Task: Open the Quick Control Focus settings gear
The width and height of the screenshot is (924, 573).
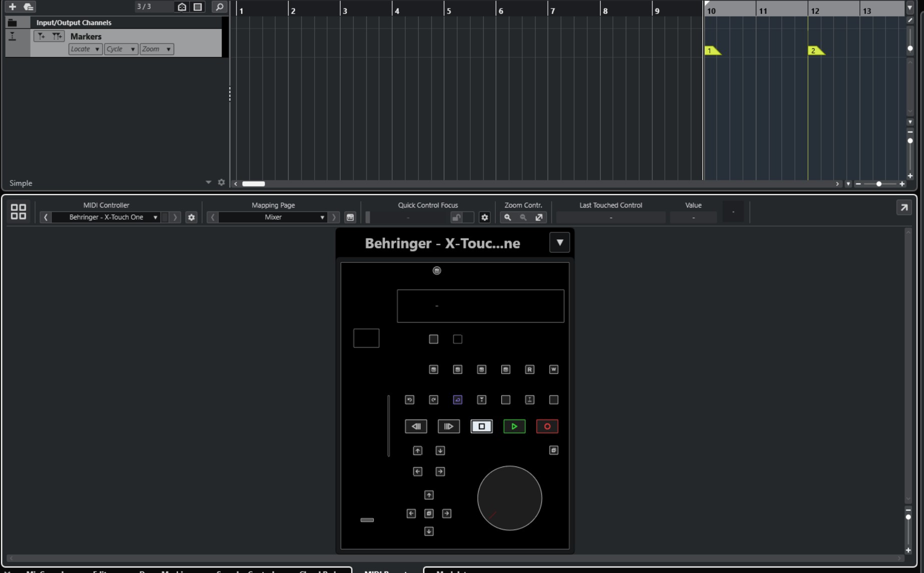Action: pyautogui.click(x=484, y=217)
